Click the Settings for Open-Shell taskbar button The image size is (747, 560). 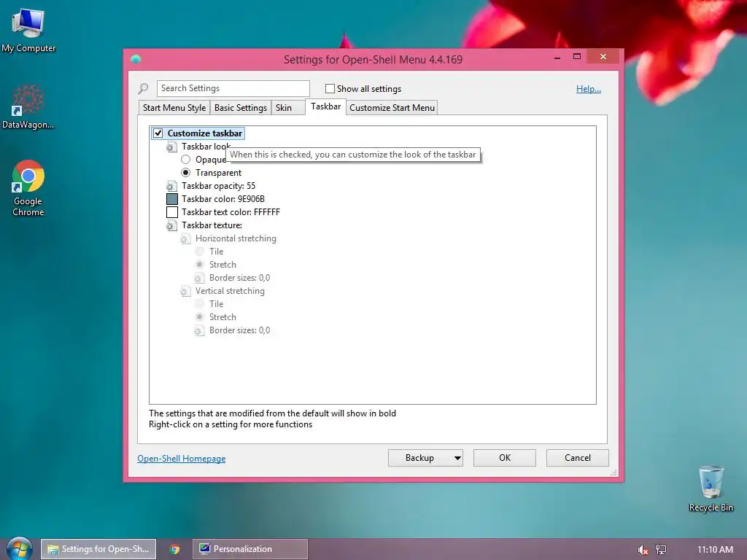(98, 549)
